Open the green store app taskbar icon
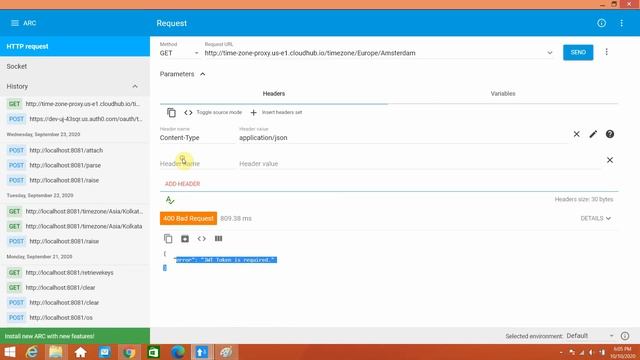This screenshot has width=640, height=360. [x=153, y=352]
